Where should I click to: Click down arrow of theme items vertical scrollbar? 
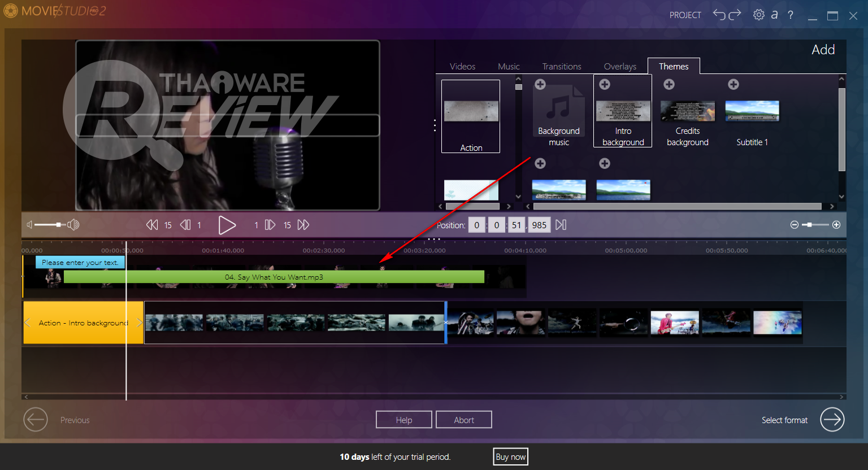click(841, 197)
